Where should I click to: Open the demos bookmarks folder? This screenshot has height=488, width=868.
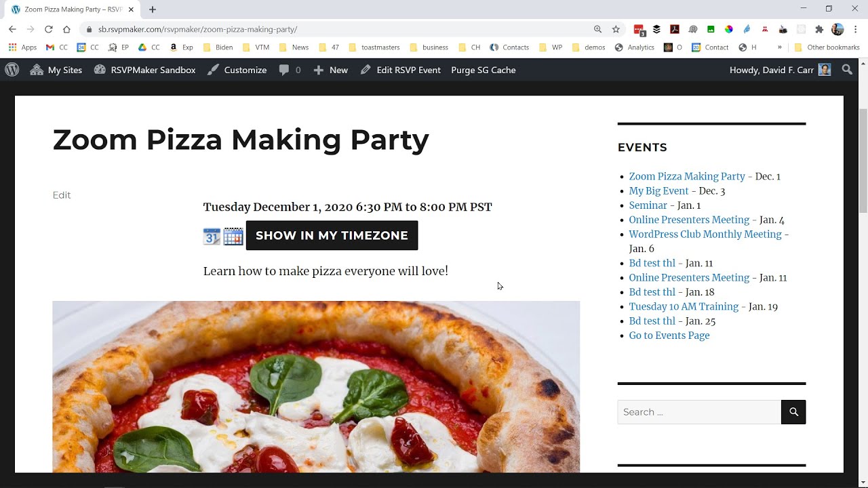tap(589, 47)
